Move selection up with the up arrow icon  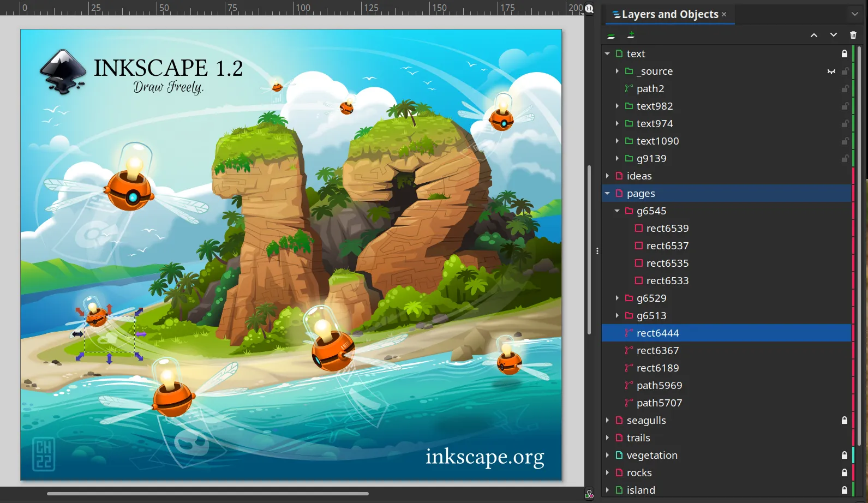pyautogui.click(x=814, y=35)
